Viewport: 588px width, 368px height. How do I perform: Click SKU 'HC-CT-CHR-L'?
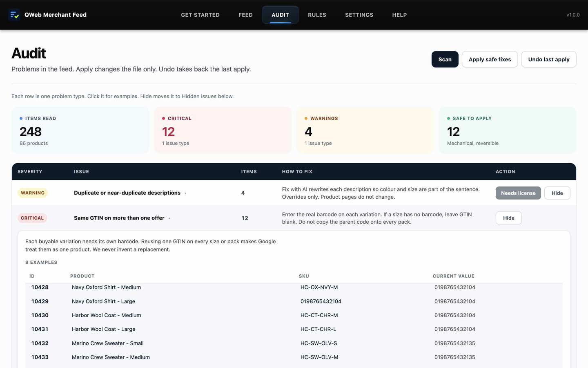(x=318, y=329)
